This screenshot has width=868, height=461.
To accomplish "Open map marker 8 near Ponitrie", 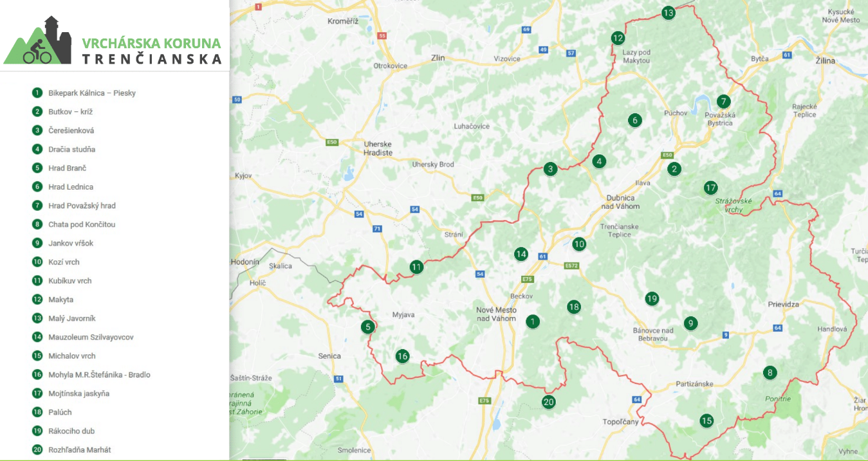I will tap(770, 372).
